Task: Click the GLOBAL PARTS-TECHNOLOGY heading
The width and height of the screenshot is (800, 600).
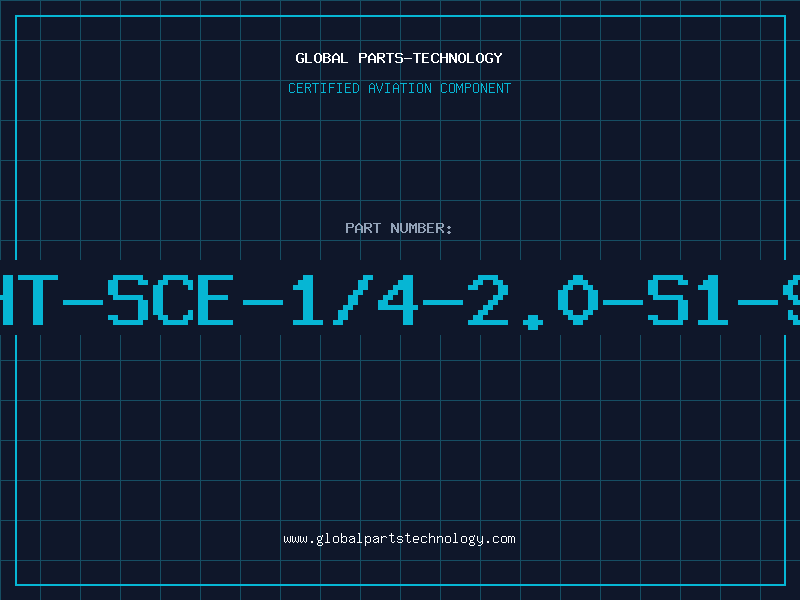Action: tap(399, 58)
